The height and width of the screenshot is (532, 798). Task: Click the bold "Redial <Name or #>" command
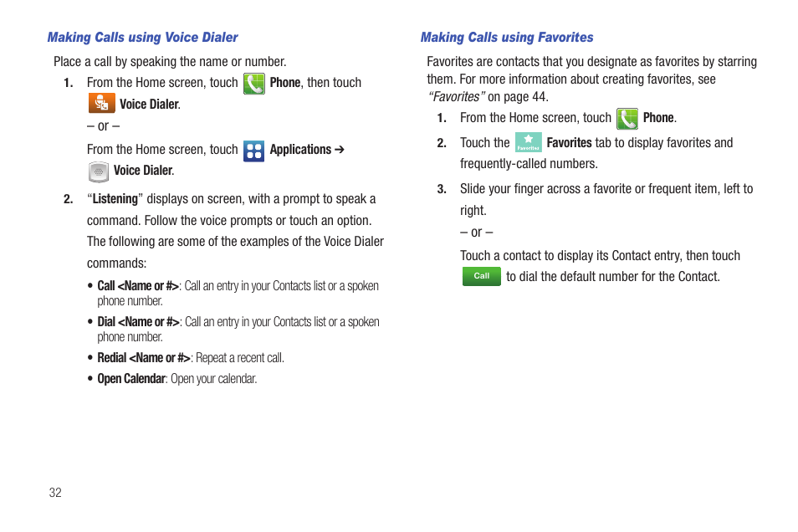tap(144, 358)
